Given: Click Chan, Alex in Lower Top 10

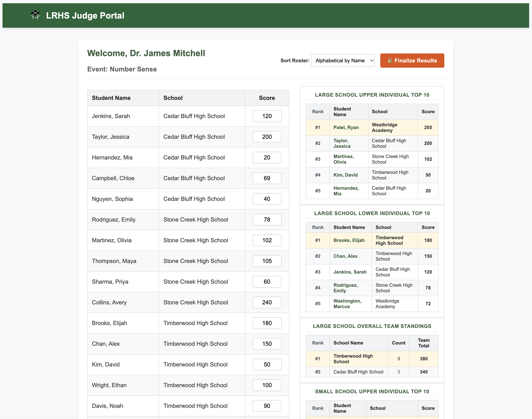Looking at the screenshot, I should 345,256.
